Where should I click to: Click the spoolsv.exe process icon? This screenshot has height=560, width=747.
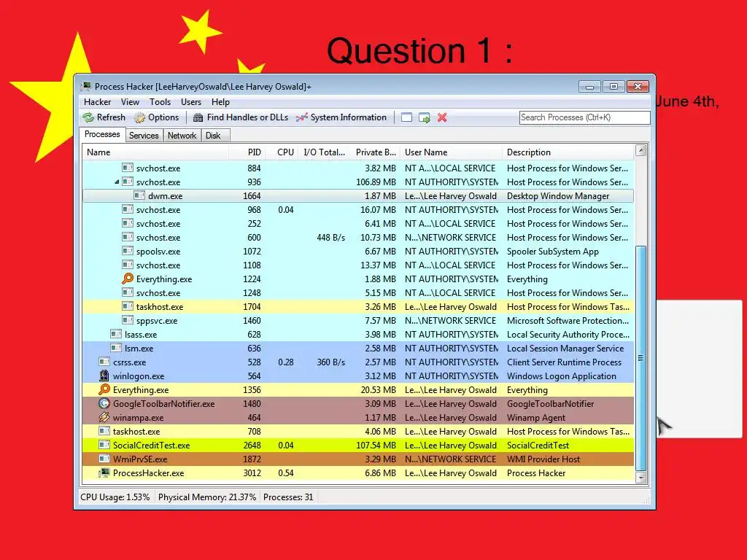127,251
